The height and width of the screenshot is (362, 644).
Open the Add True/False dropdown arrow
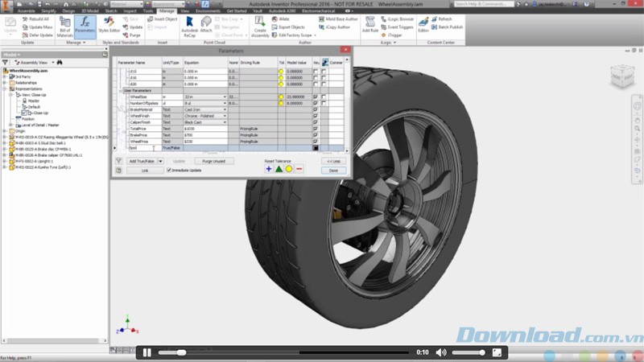tap(160, 161)
